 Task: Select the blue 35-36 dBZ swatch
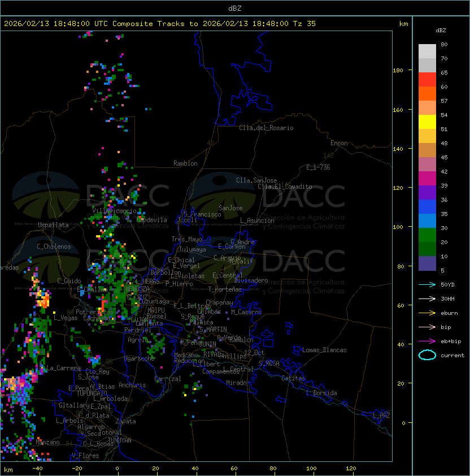427,207
